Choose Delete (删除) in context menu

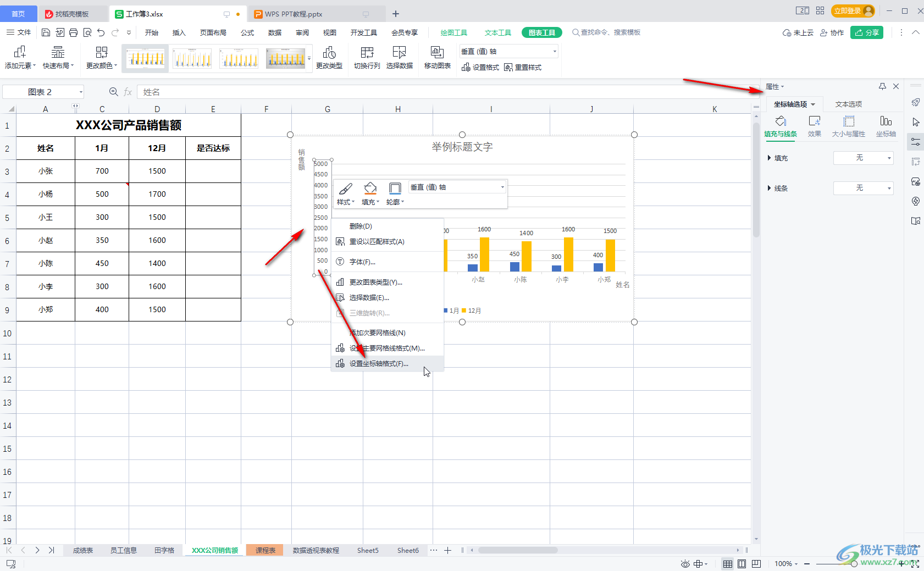click(388, 226)
